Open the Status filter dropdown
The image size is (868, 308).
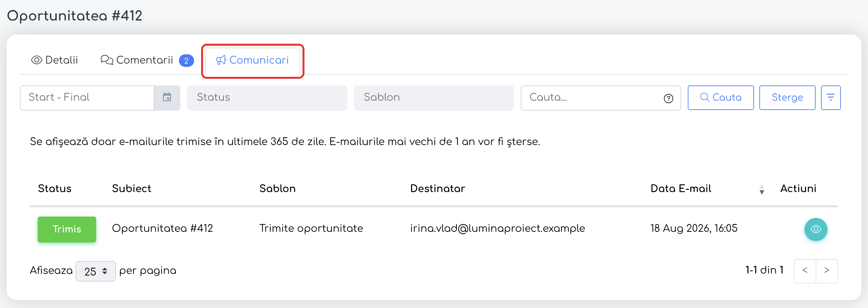click(267, 97)
